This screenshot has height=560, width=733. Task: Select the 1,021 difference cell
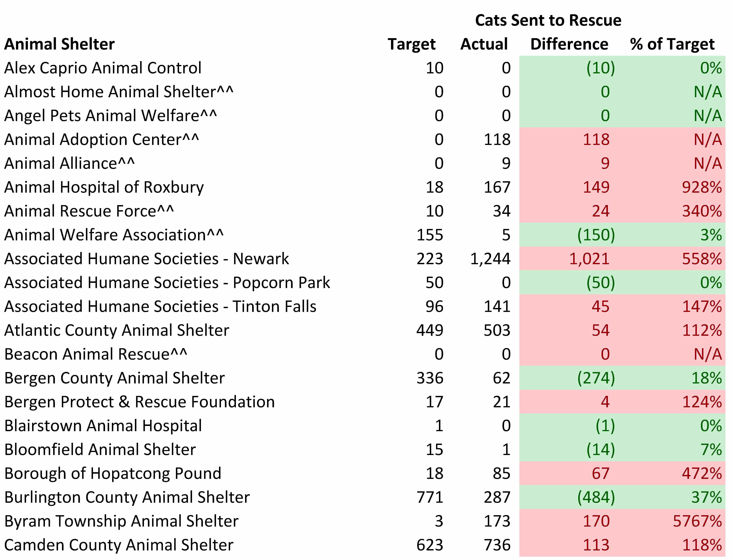[589, 259]
